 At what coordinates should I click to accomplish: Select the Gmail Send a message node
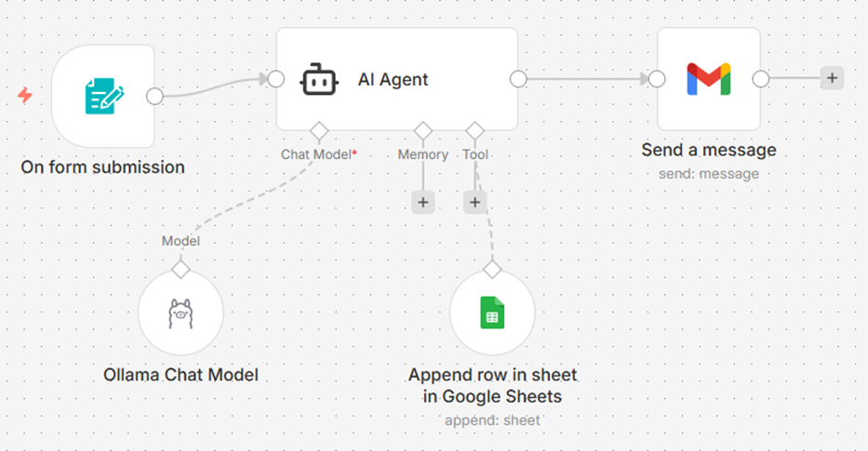coord(708,79)
